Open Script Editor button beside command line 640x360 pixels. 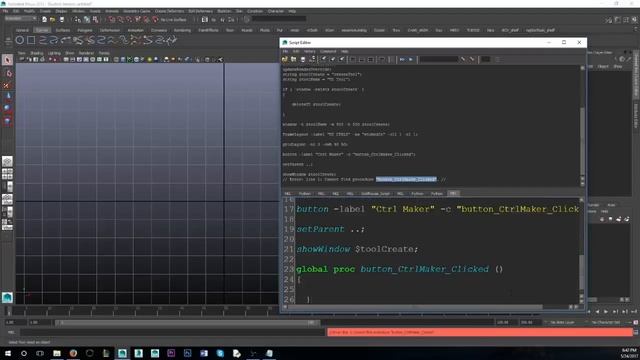point(636,333)
